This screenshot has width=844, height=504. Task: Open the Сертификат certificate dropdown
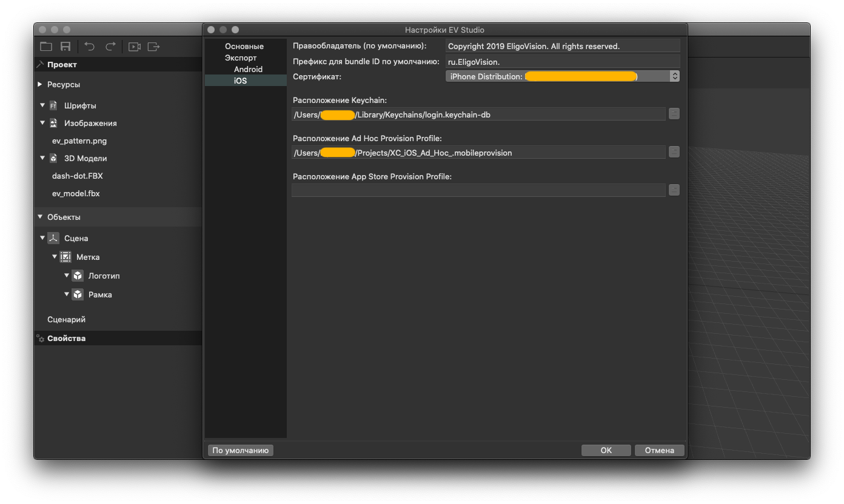click(x=675, y=76)
